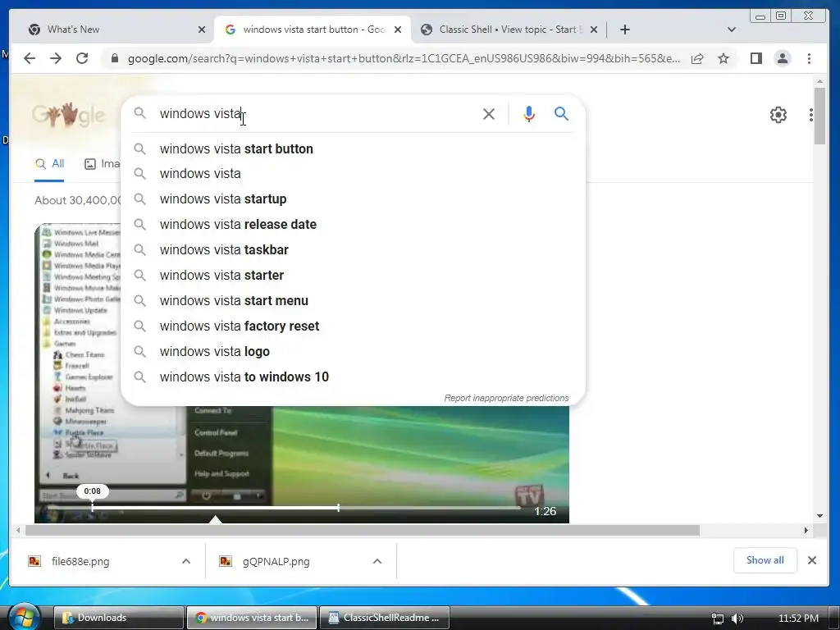Switch to the Classic Shell View topic tab

508,30
